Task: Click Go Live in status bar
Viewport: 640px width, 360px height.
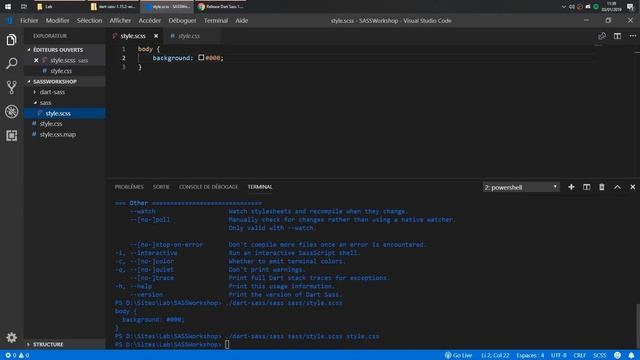Action: (x=458, y=355)
